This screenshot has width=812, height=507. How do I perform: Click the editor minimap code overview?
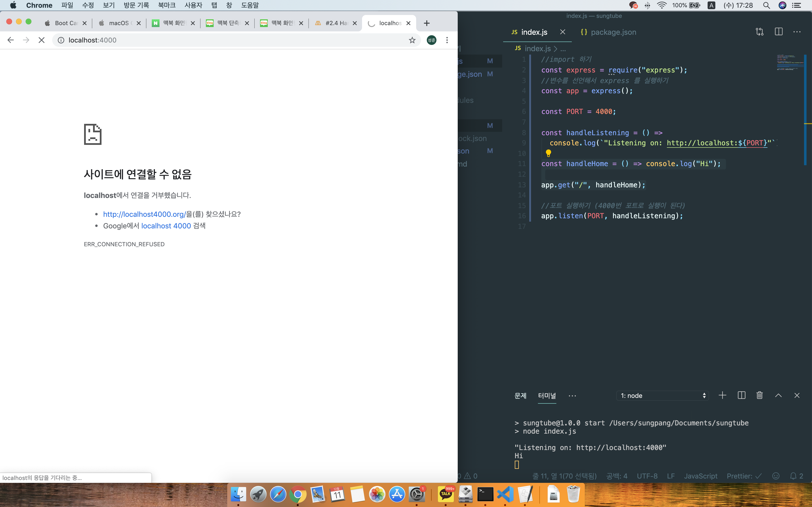[790, 62]
